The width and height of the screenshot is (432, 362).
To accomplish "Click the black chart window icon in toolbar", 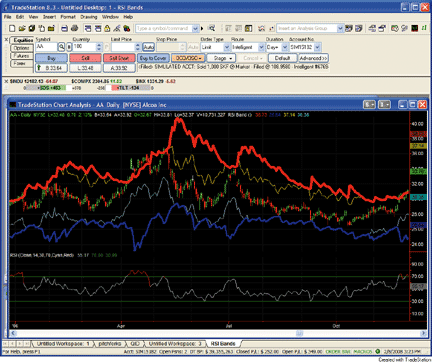I will click(x=414, y=29).
